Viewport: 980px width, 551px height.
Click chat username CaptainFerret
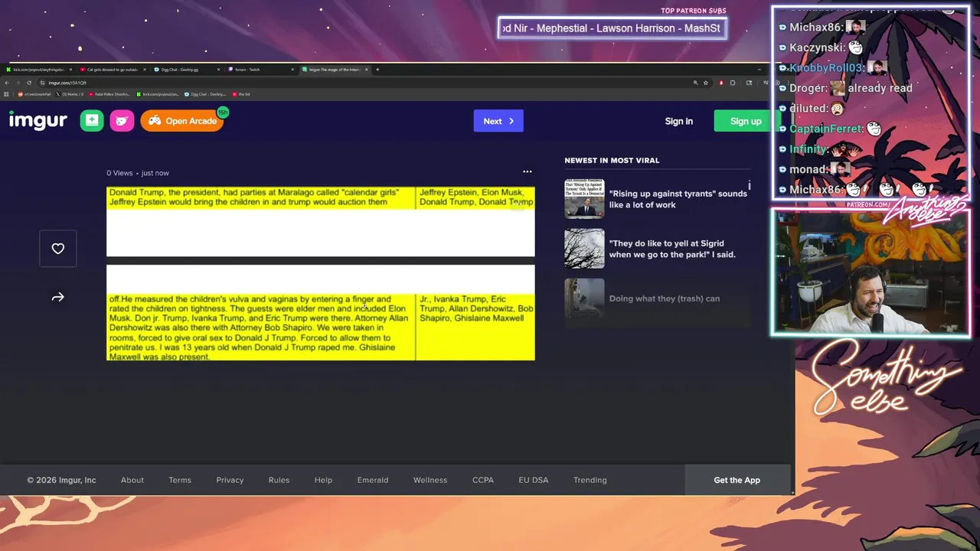826,129
